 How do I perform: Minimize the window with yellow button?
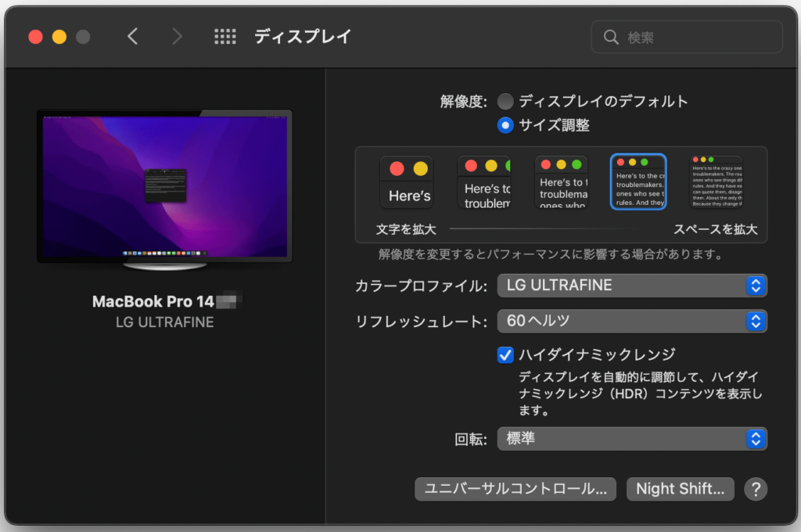click(59, 37)
